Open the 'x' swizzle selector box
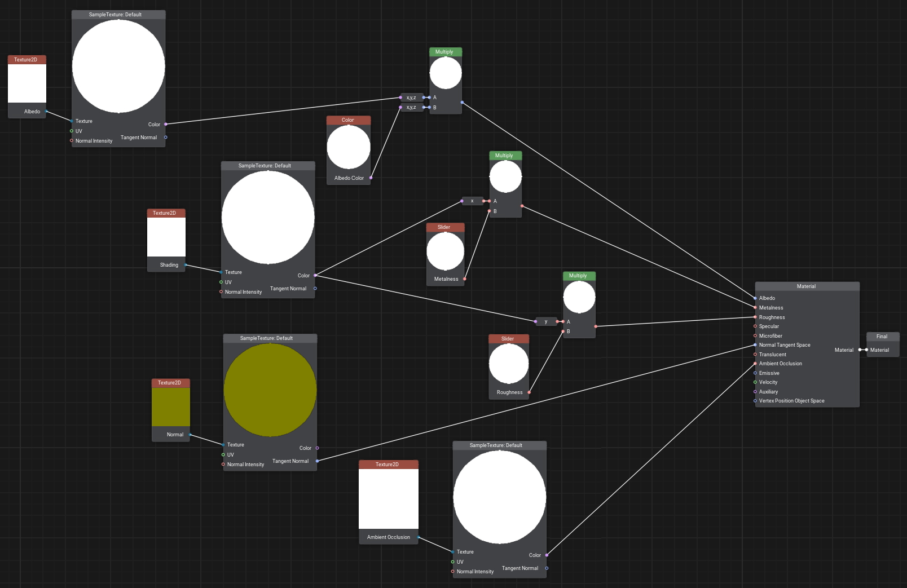The image size is (907, 588). (472, 201)
